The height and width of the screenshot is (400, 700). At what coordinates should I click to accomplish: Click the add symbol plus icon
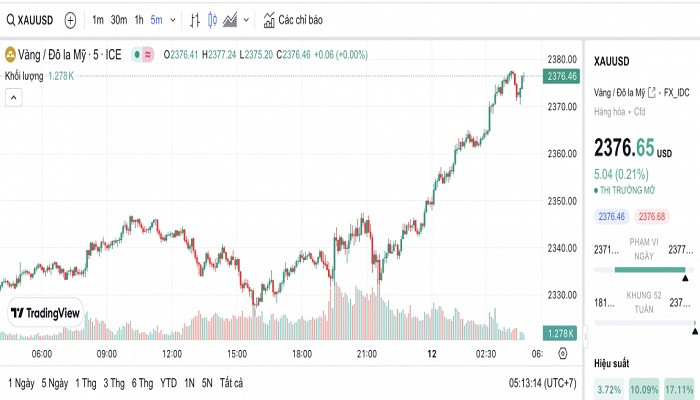pyautogui.click(x=70, y=20)
